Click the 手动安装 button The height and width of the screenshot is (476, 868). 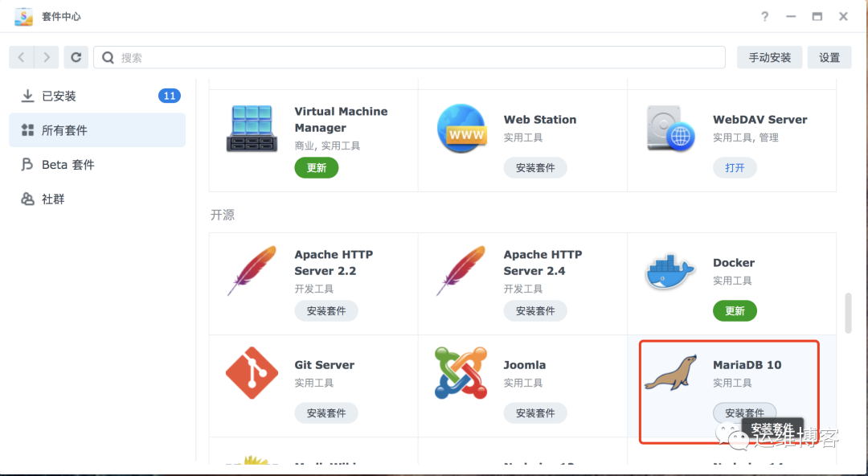[769, 58]
